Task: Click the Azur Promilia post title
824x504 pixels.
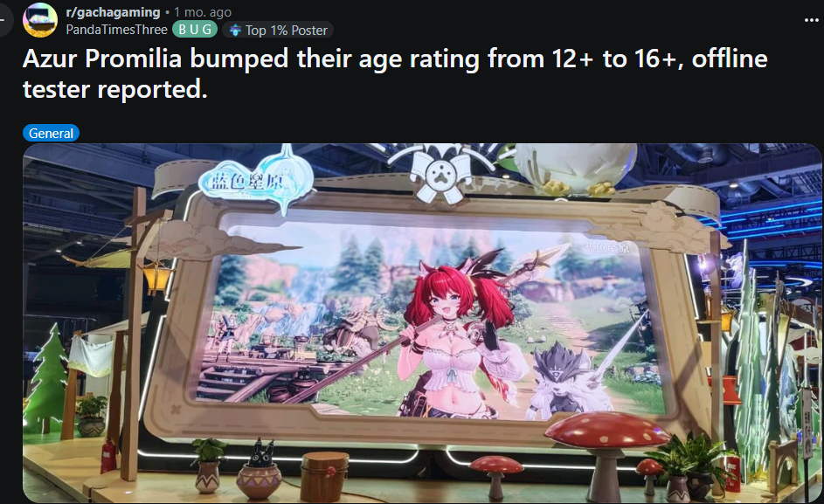Action: coord(395,73)
